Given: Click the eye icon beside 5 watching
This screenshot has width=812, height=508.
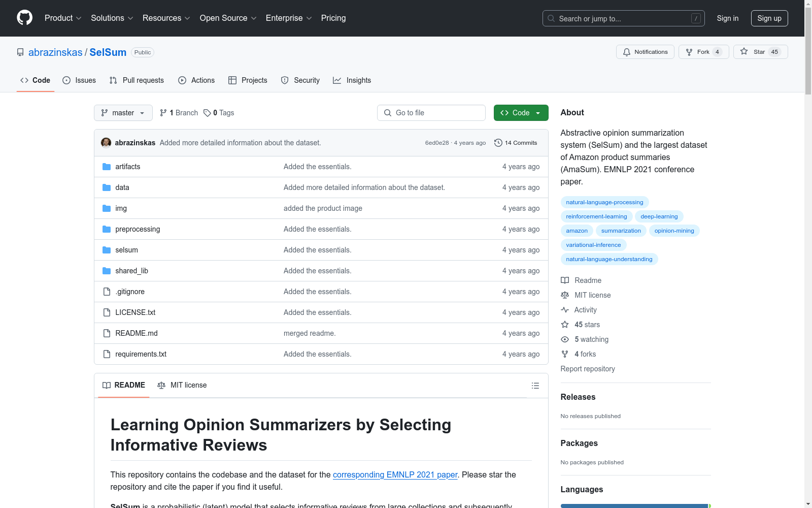Looking at the screenshot, I should point(565,339).
